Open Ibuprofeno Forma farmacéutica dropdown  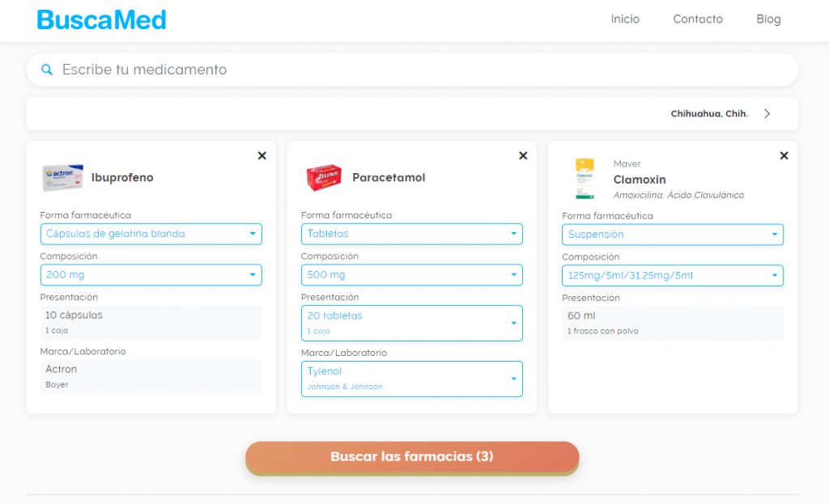(x=151, y=234)
